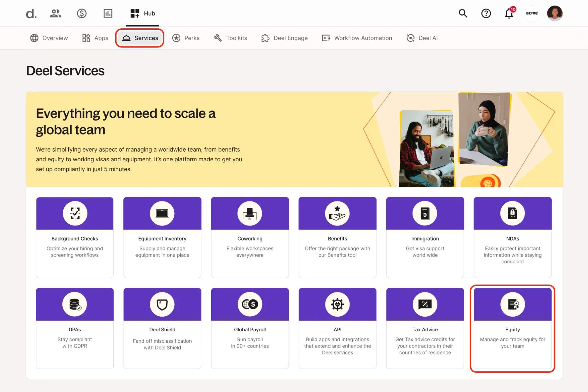The height and width of the screenshot is (392, 588).
Task: Switch to the Toolkits tab
Action: point(230,38)
